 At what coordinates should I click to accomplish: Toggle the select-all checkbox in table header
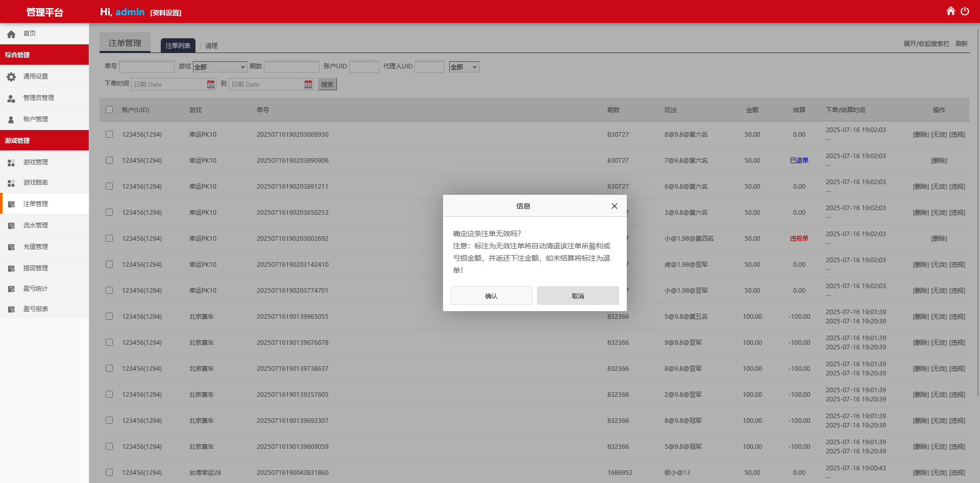pyautogui.click(x=109, y=110)
